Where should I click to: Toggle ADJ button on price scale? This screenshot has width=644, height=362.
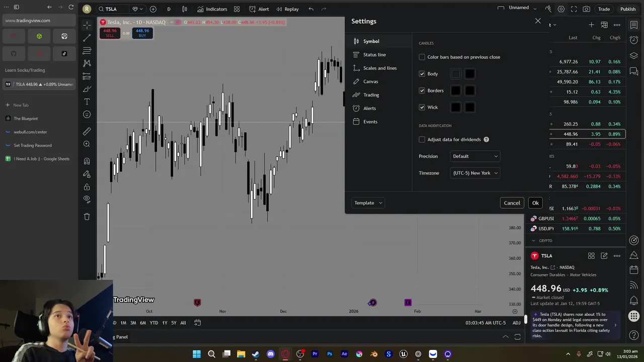(x=517, y=323)
